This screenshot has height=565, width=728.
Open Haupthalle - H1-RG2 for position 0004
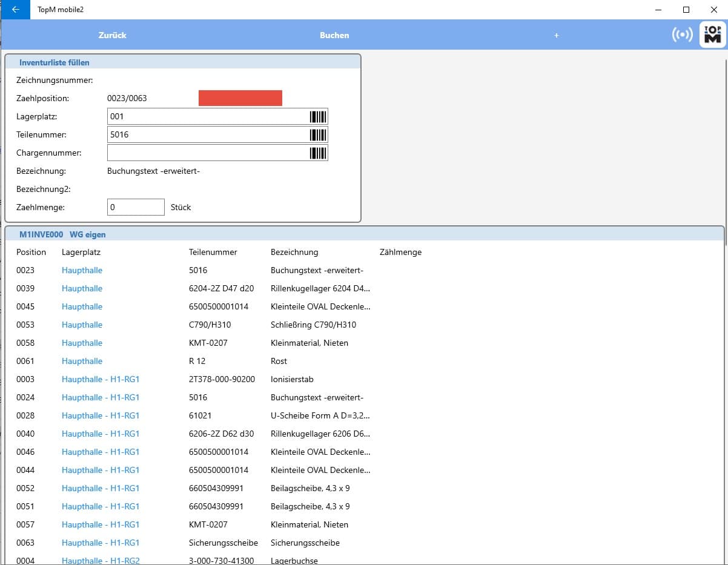click(x=100, y=560)
